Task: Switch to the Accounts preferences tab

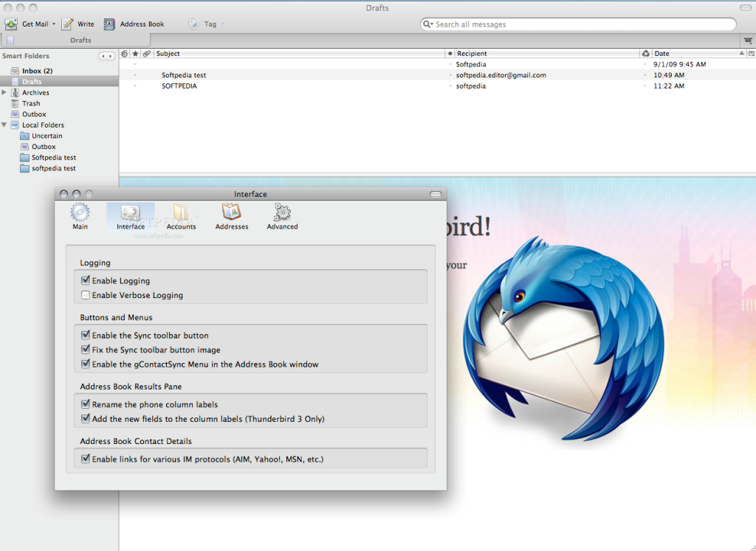Action: pyautogui.click(x=182, y=217)
